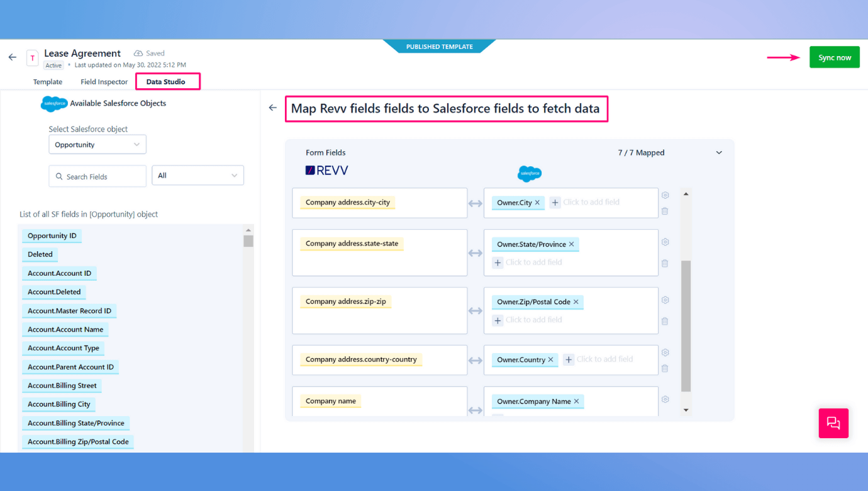Image resolution: width=868 pixels, height=491 pixels.
Task: Delete country-country mapping via trash icon
Action: (665, 368)
